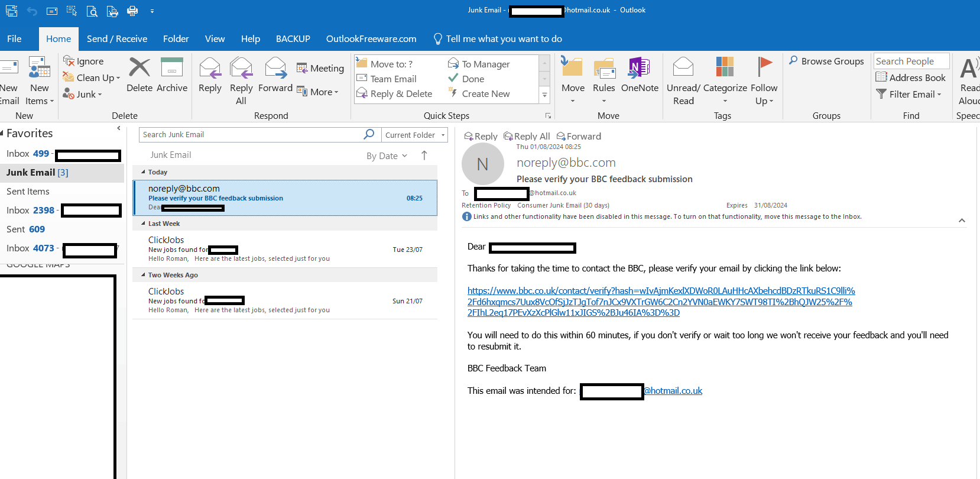Open the By Date sort dropdown
This screenshot has height=479, width=980.
[x=387, y=156]
